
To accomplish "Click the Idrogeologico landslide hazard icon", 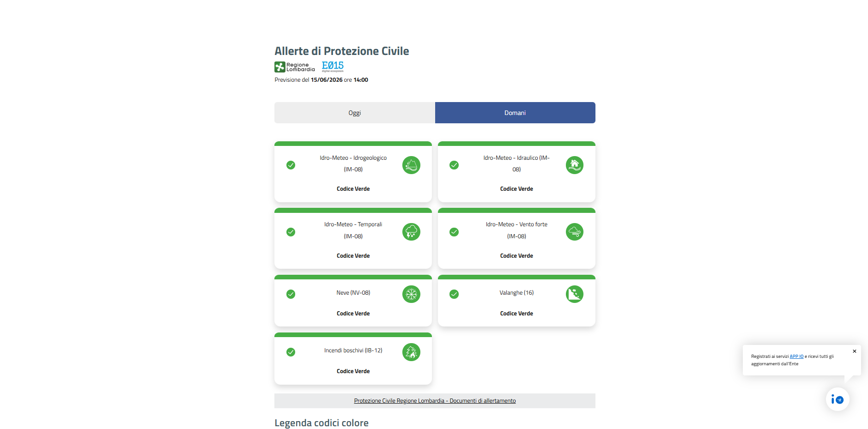I will [411, 165].
